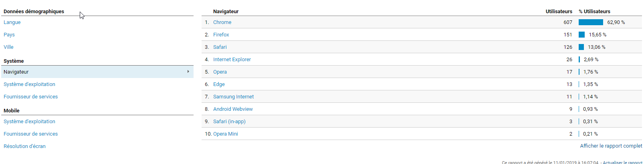Viewport: 644px width, 164px height.
Task: Click Actualiser le rapport link
Action: point(623,162)
